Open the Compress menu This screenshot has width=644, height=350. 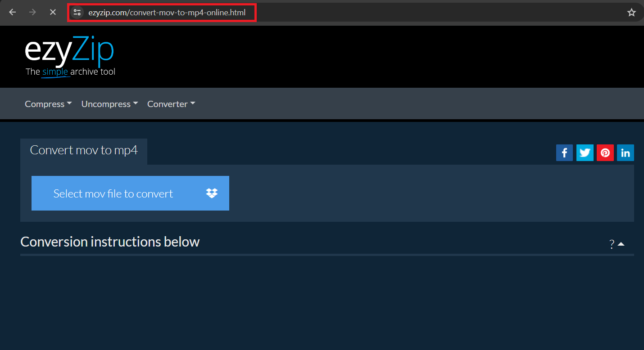point(48,104)
